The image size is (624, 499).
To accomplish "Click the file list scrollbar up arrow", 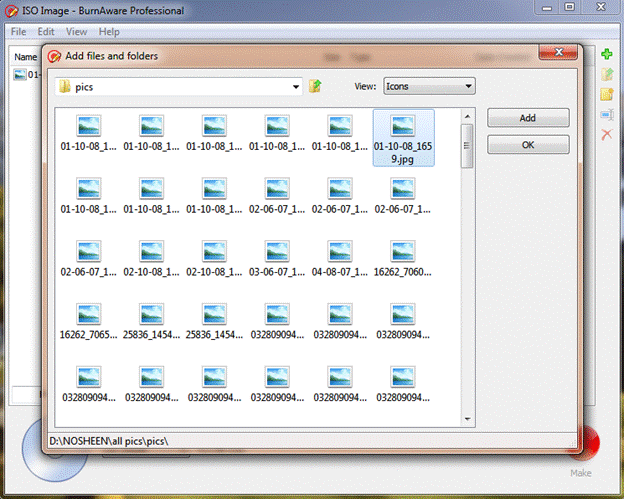I will click(466, 117).
